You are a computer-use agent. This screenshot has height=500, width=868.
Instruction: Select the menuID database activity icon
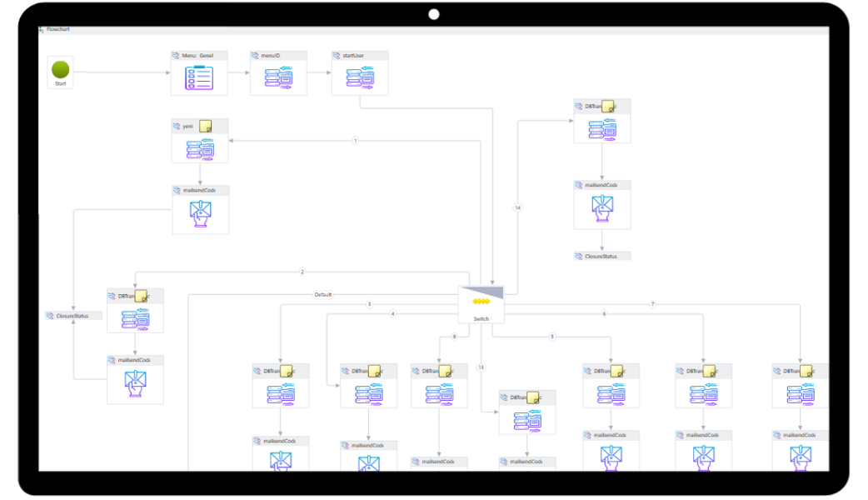click(x=278, y=78)
